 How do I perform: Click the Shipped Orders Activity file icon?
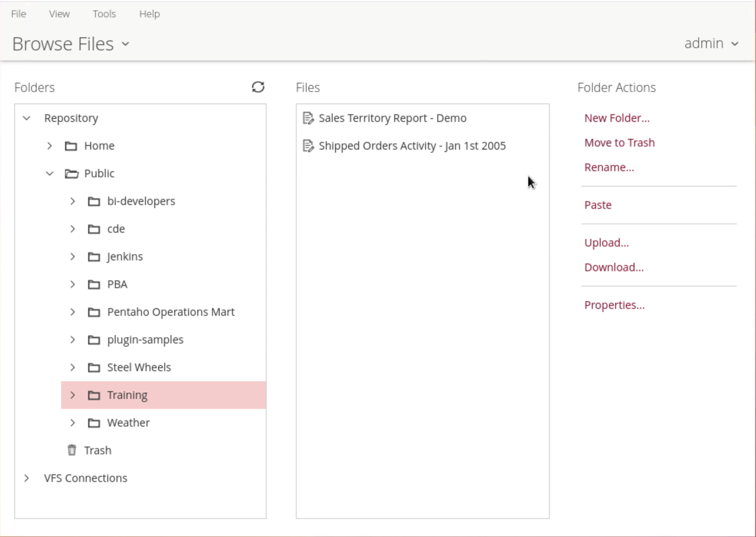point(308,146)
